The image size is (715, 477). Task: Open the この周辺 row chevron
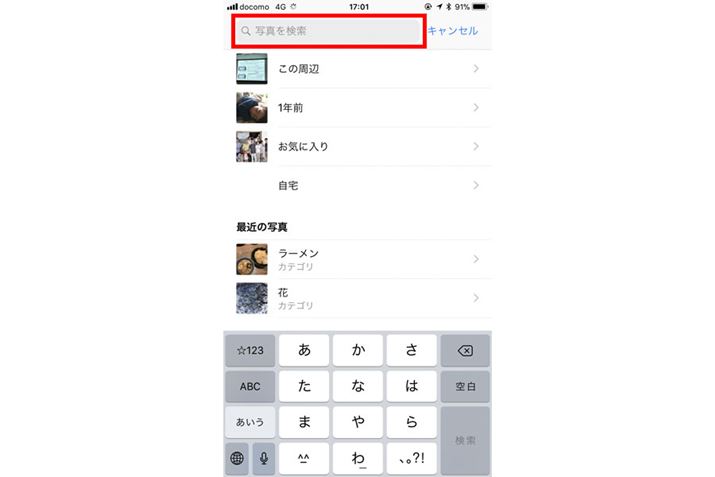tap(476, 68)
